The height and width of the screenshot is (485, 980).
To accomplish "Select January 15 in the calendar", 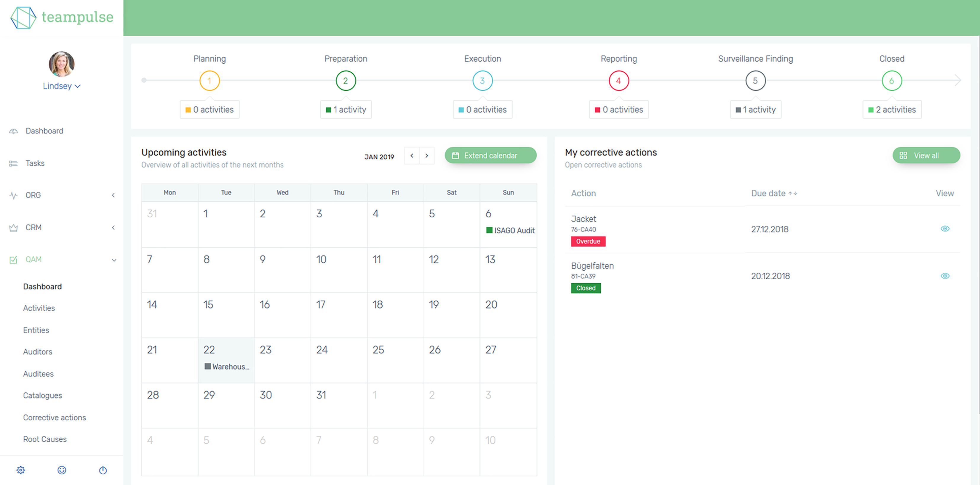I will tap(226, 315).
